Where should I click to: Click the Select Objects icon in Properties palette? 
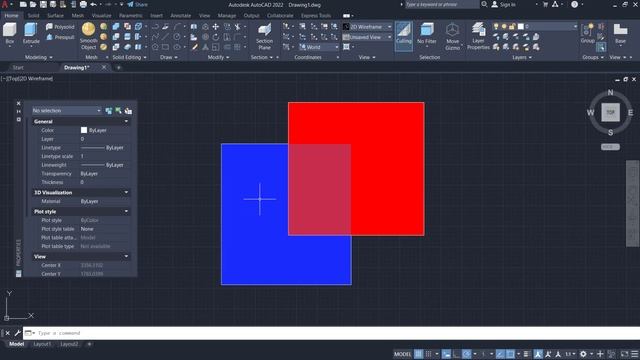point(118,111)
